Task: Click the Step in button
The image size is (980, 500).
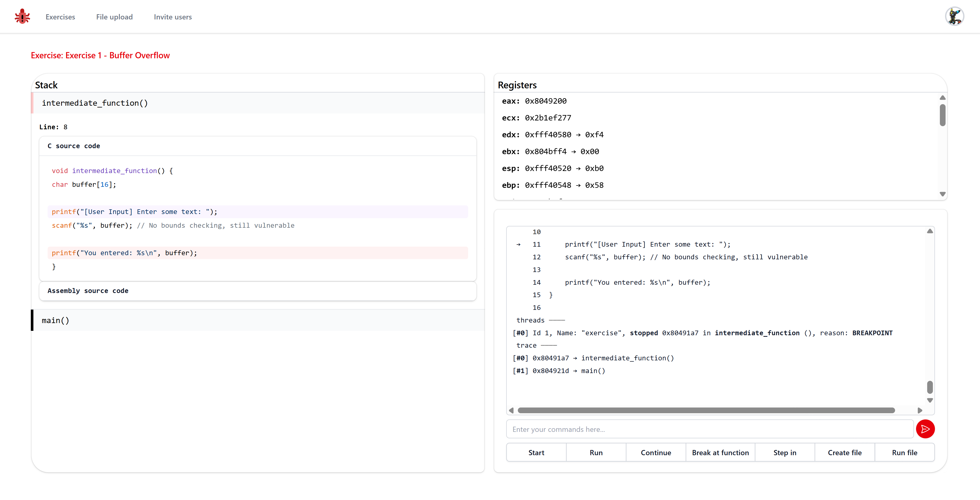Action: coord(785,452)
